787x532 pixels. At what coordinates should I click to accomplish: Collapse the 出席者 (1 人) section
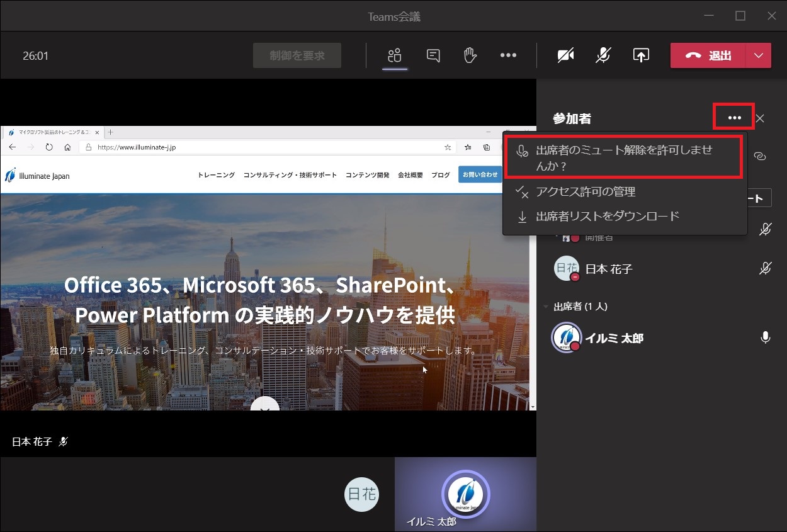546,307
